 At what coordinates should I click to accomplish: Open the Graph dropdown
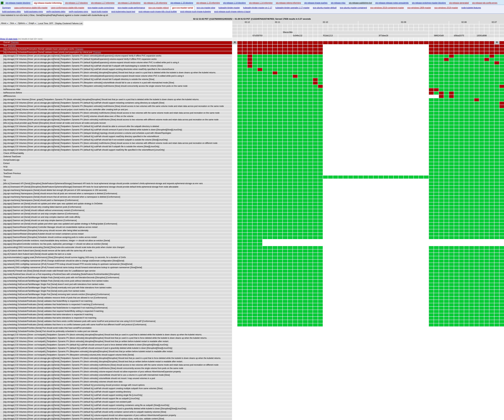click(32, 23)
